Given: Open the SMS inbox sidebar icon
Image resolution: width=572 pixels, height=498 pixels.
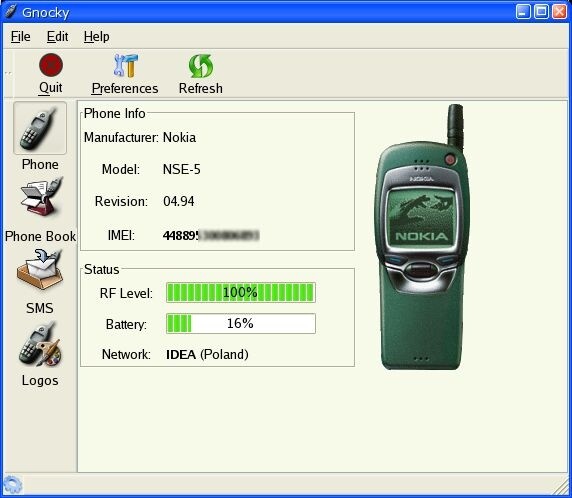Looking at the screenshot, I should pyautogui.click(x=40, y=270).
